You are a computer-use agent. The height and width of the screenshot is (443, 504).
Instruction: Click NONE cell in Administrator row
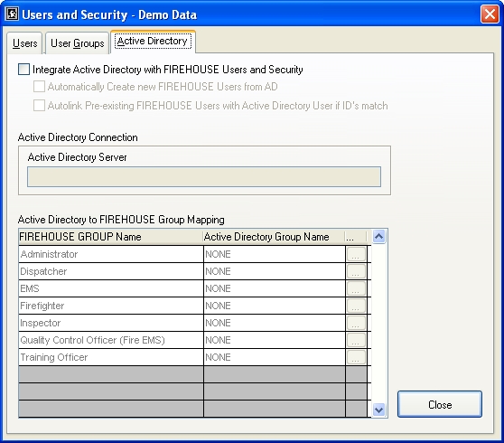(x=275, y=254)
